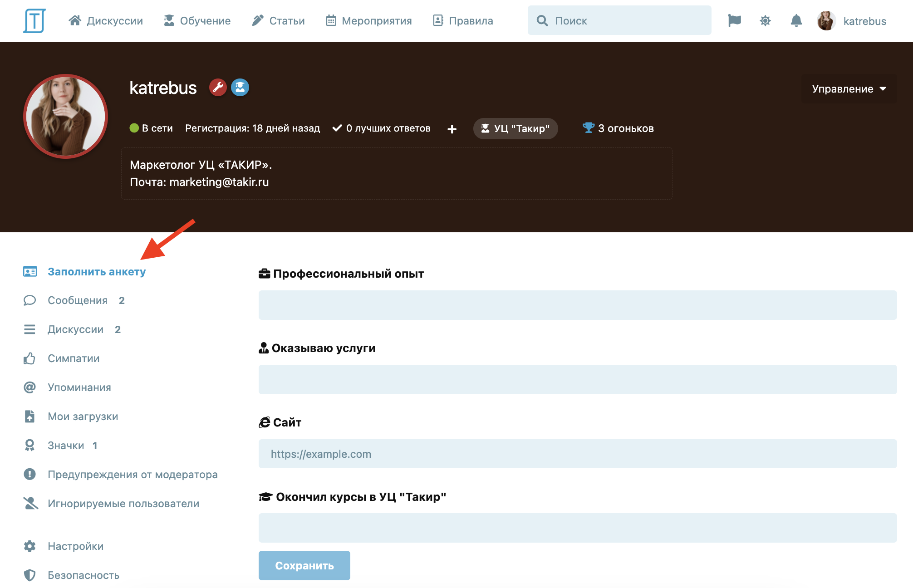Viewport: 913px width, 588px height.
Task: Open Симпатии in sidebar
Action: tap(74, 358)
